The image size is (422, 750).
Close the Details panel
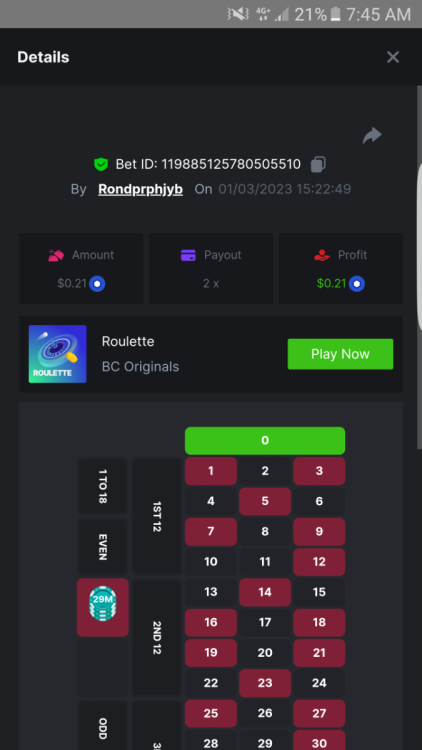coord(393,57)
